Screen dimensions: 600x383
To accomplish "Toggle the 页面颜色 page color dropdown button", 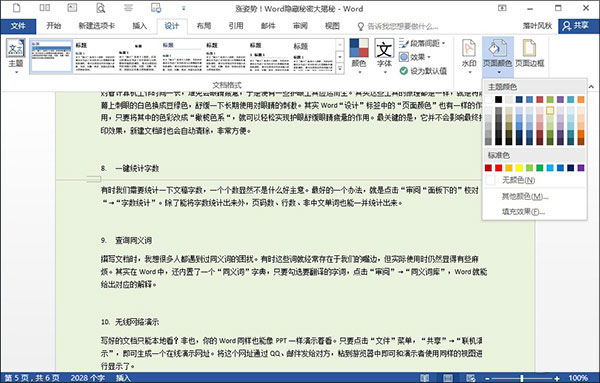I will click(x=498, y=56).
